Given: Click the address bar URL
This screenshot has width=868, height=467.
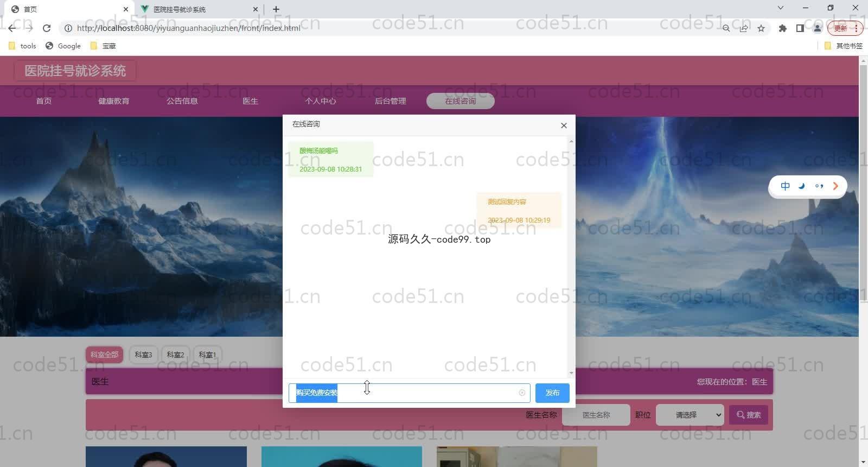Looking at the screenshot, I should coord(188,28).
